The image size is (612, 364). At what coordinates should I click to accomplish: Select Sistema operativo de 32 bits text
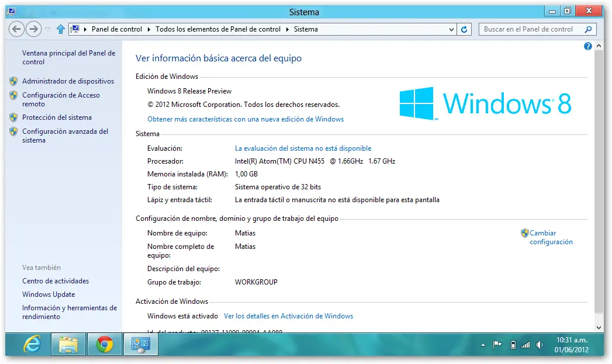[x=278, y=187]
